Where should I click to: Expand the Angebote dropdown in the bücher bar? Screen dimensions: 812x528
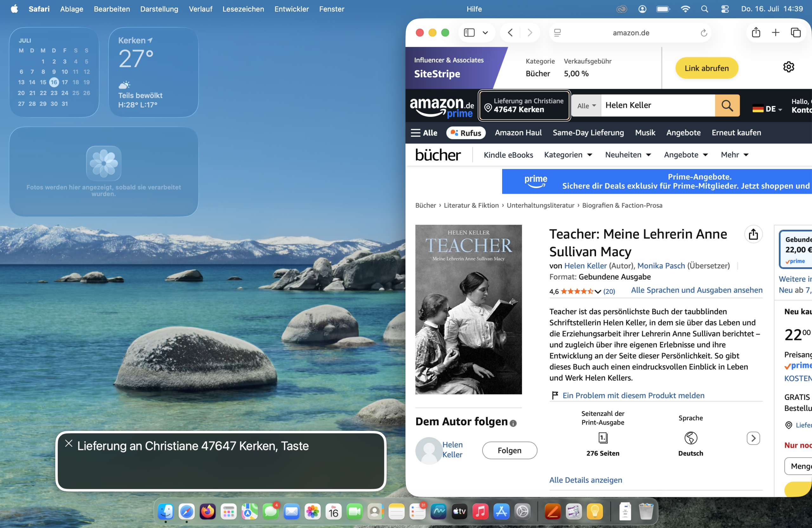686,155
